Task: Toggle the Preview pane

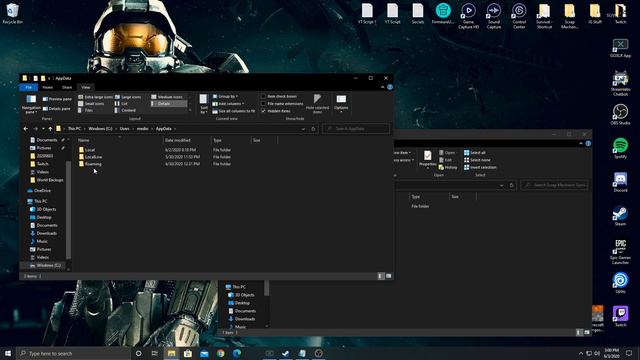Action: pyautogui.click(x=57, y=99)
